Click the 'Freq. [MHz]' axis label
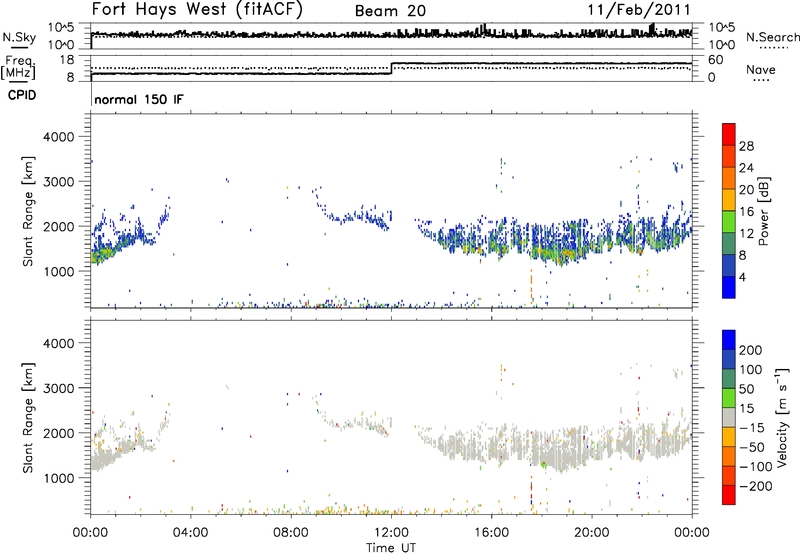This screenshot has height=554, width=800. pyautogui.click(x=18, y=68)
